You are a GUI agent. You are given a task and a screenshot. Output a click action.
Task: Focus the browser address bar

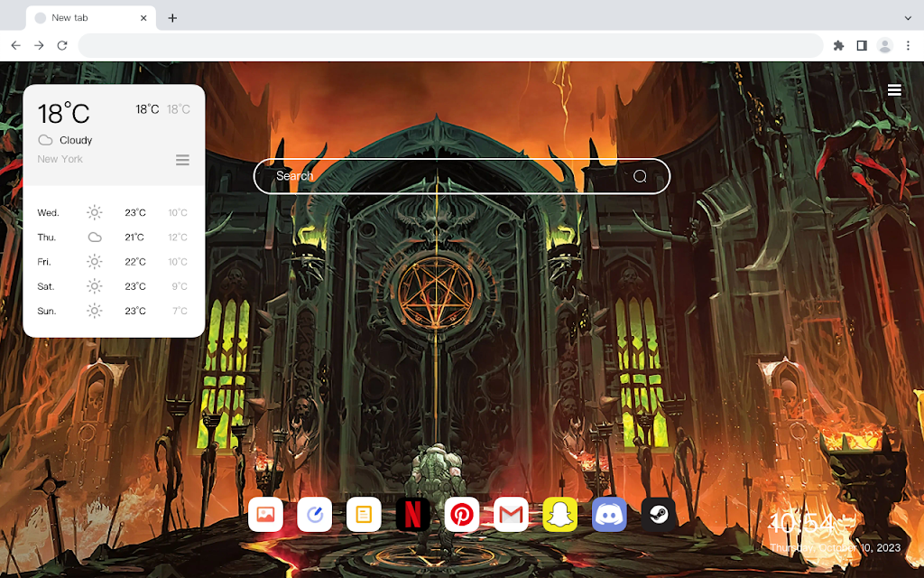pyautogui.click(x=450, y=45)
